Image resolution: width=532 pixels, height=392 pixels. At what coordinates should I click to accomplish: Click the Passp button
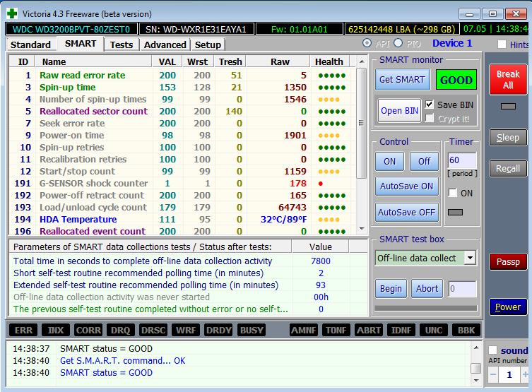(x=508, y=262)
